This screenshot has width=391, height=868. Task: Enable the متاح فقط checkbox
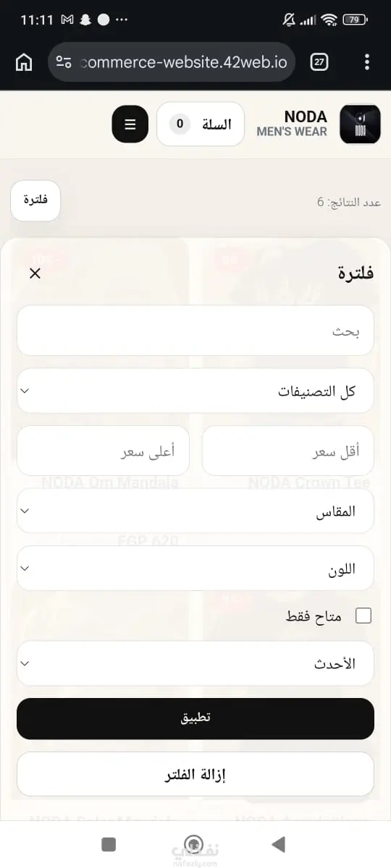[363, 616]
